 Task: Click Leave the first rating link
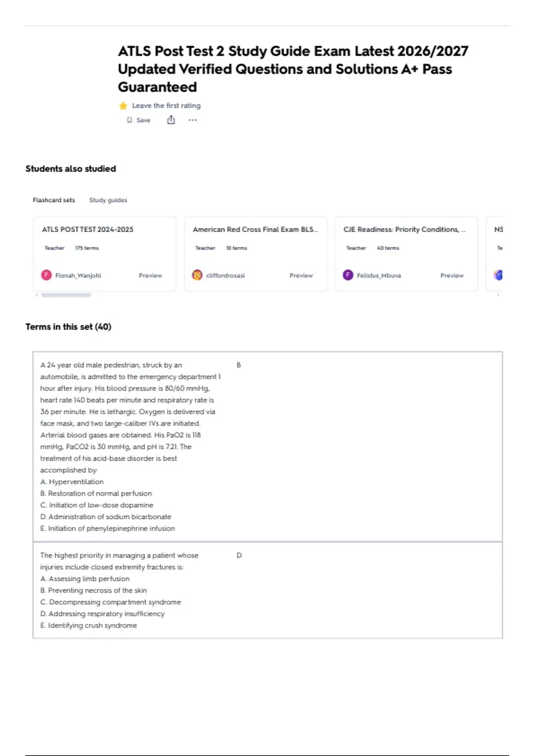[166, 106]
